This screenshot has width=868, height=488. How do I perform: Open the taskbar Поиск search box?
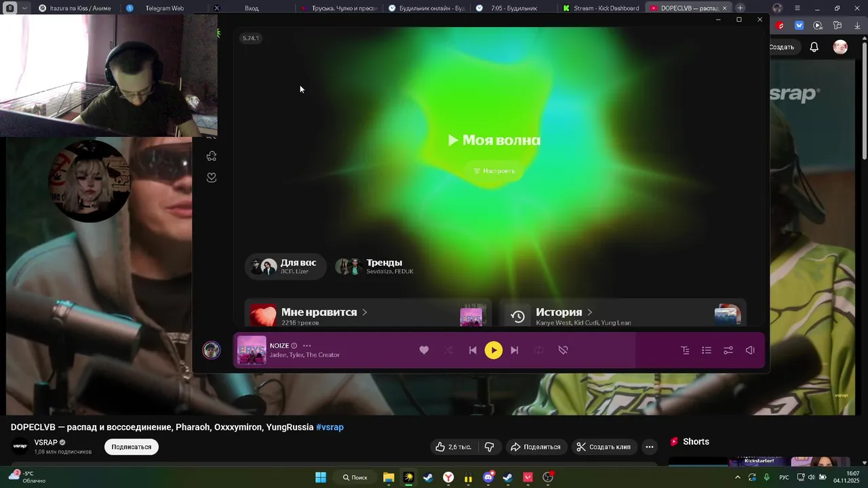pos(354,477)
